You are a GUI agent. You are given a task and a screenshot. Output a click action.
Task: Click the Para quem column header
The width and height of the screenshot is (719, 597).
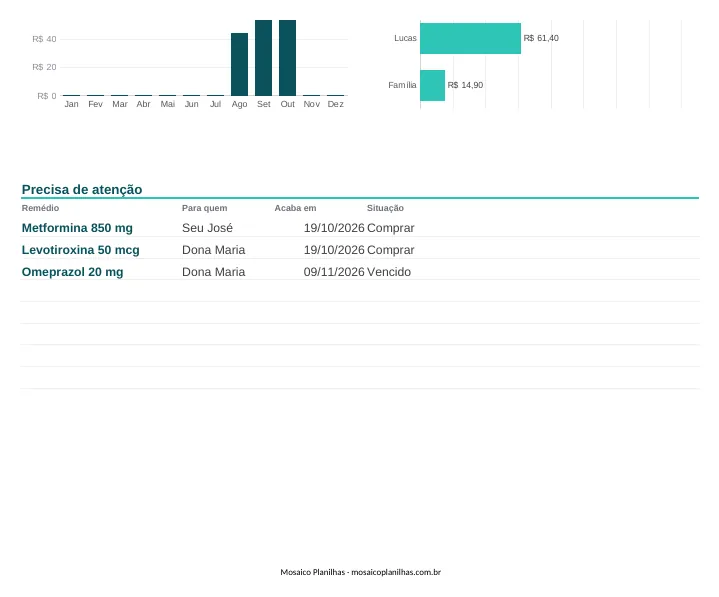click(x=205, y=208)
